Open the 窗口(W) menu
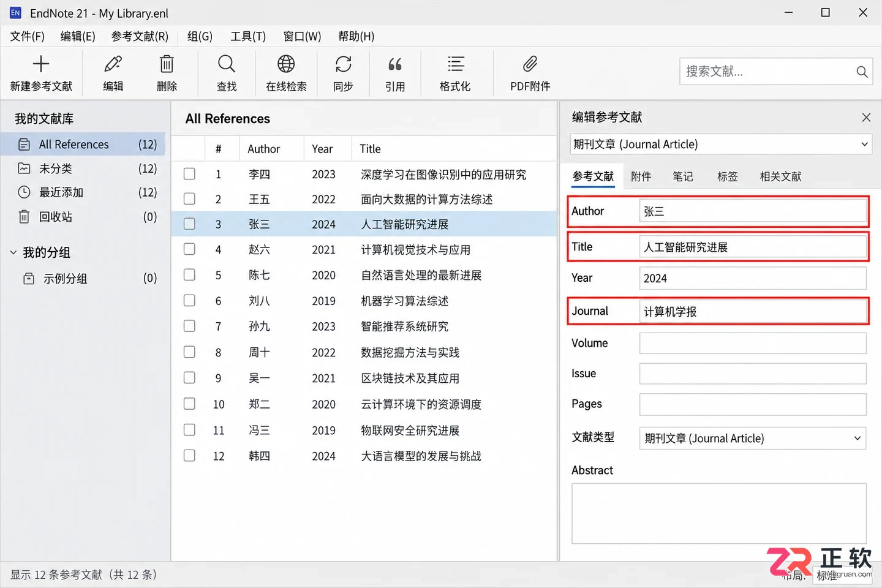The height and width of the screenshot is (588, 882). click(x=302, y=37)
